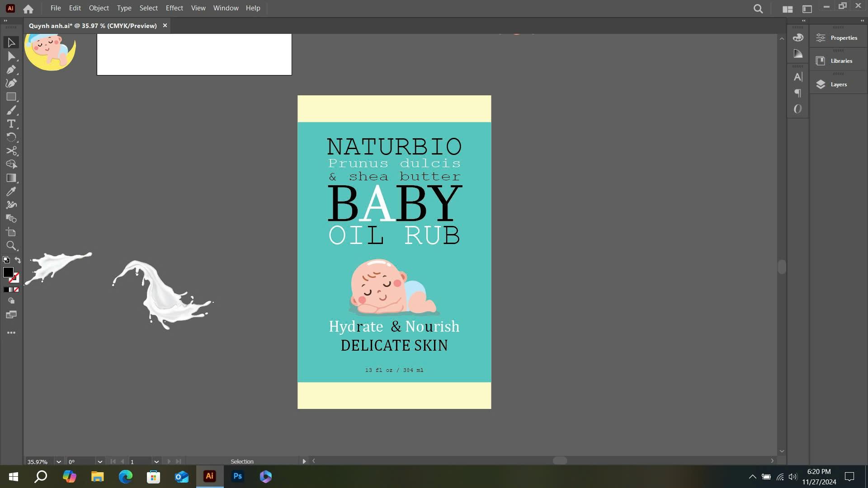Open the Layers panel
Image resolution: width=868 pixels, height=488 pixels.
tap(838, 84)
